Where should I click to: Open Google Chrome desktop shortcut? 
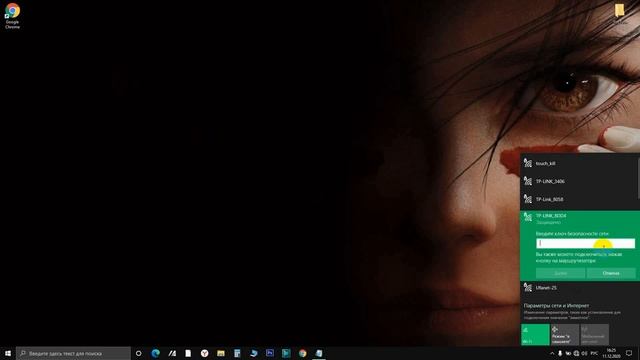point(12,16)
